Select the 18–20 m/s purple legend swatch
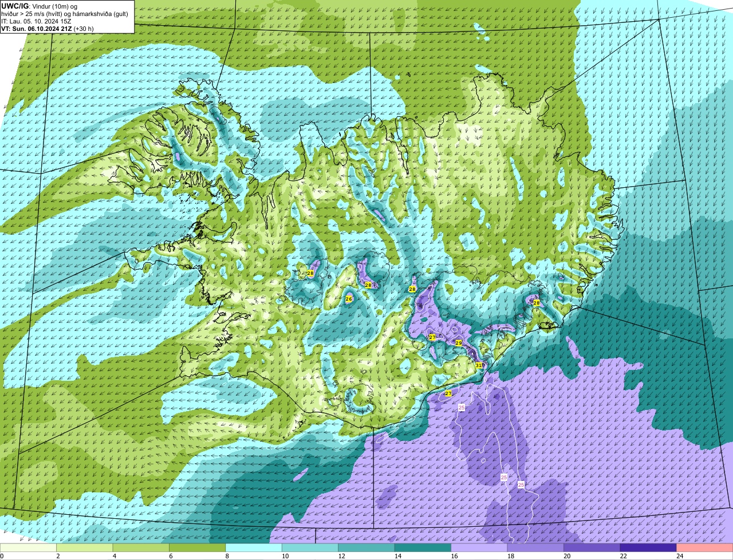Screen dimensions: 733x560 pyautogui.click(x=536, y=547)
